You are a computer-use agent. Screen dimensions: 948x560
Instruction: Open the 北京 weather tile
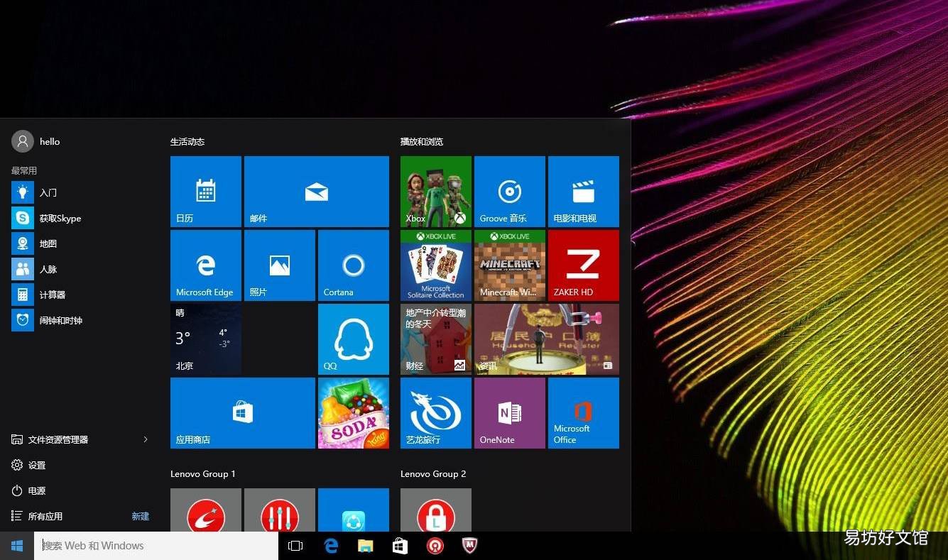pyautogui.click(x=206, y=339)
